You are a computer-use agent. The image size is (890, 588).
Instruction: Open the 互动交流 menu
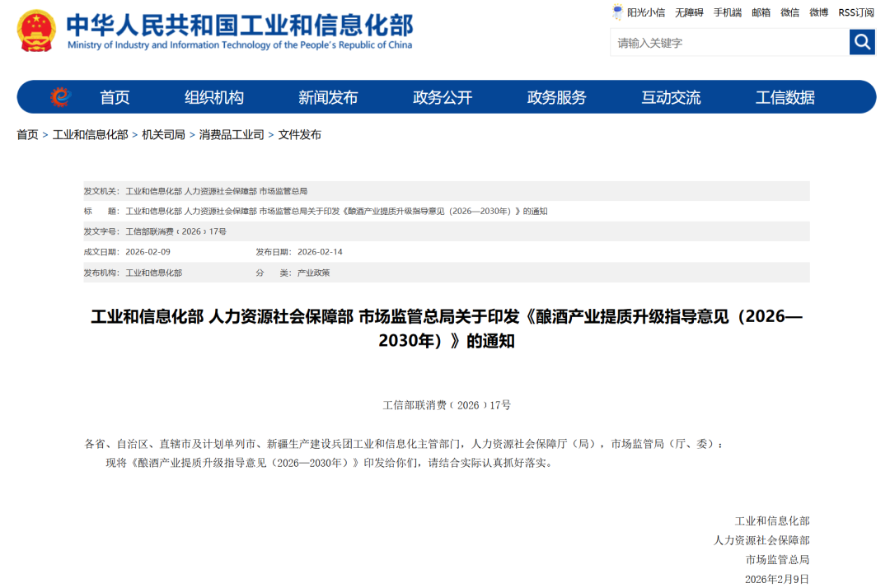(671, 96)
